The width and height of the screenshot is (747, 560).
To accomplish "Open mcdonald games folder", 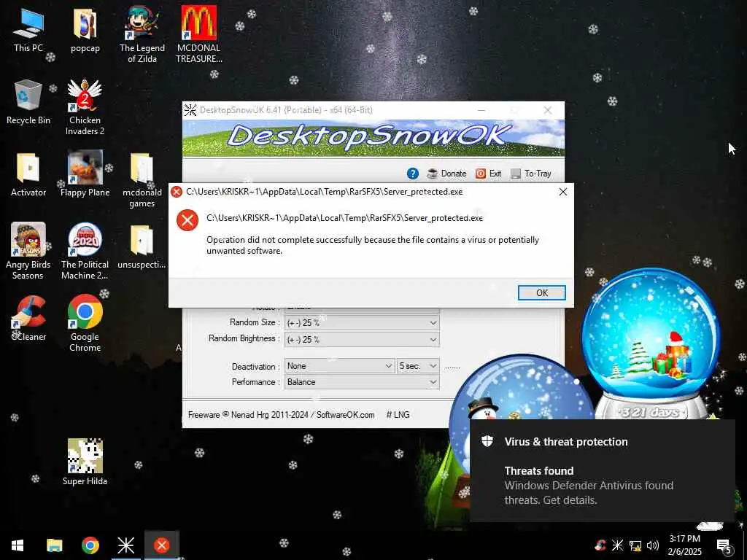I will tap(142, 180).
